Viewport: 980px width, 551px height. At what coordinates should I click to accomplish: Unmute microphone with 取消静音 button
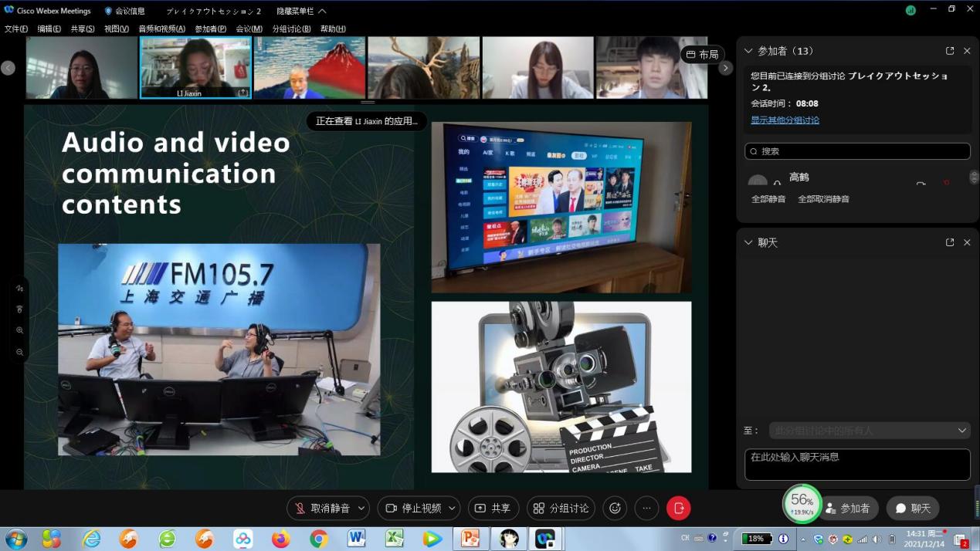coord(323,508)
